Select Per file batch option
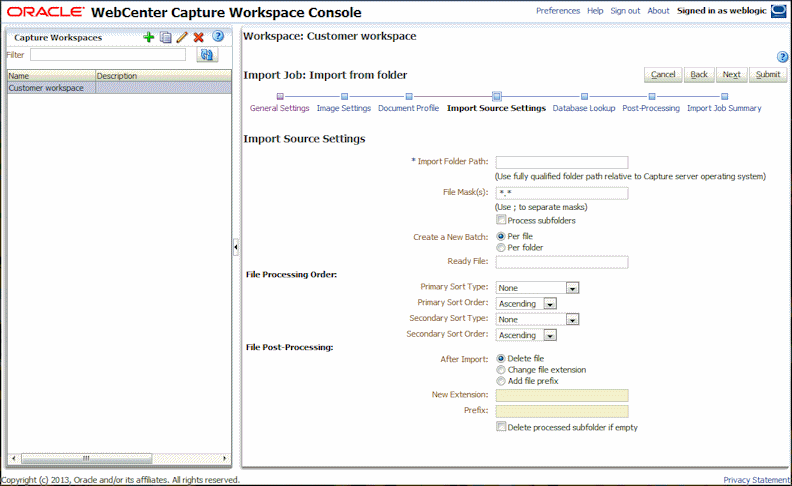792x486 pixels. 501,236
